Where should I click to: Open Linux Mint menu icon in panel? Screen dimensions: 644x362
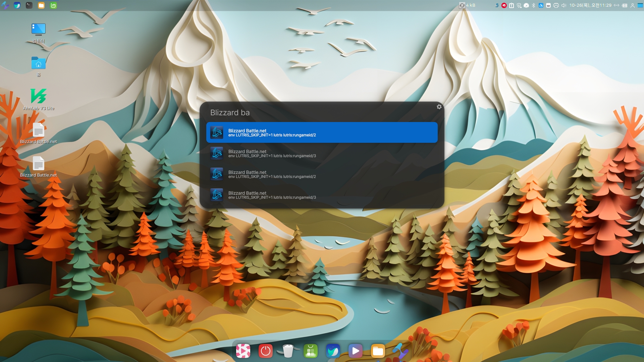(x=53, y=5)
